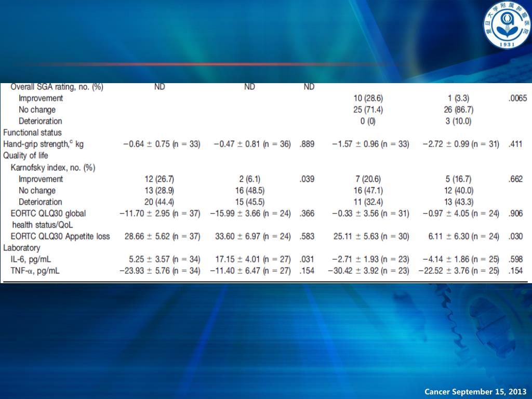Click the p-value '.0065'
This screenshot has width=532, height=399.
coord(518,98)
